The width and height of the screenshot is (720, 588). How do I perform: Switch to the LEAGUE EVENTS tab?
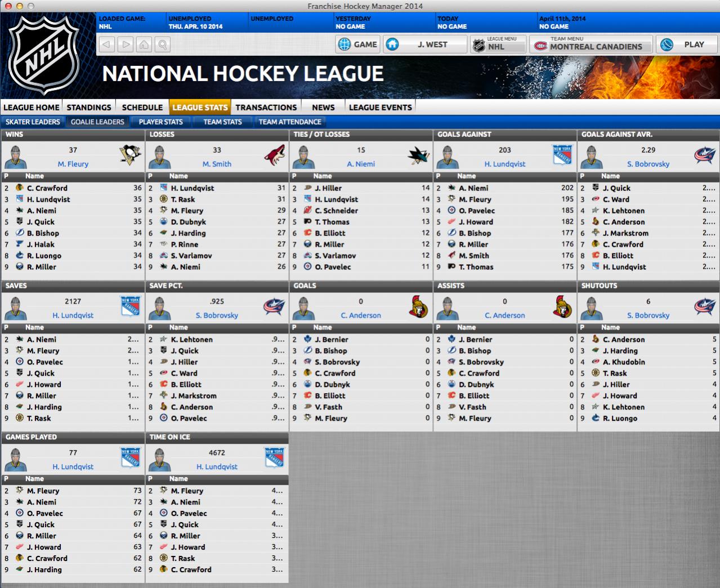[x=381, y=107]
